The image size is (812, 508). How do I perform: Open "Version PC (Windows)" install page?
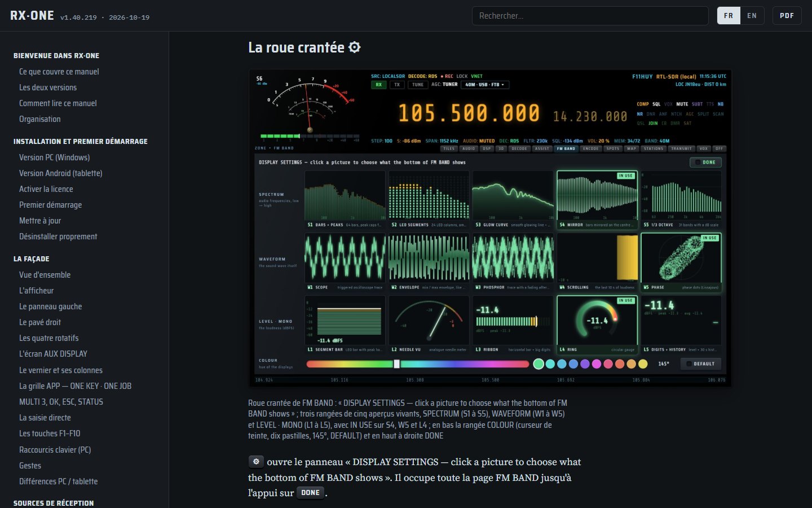(x=55, y=157)
